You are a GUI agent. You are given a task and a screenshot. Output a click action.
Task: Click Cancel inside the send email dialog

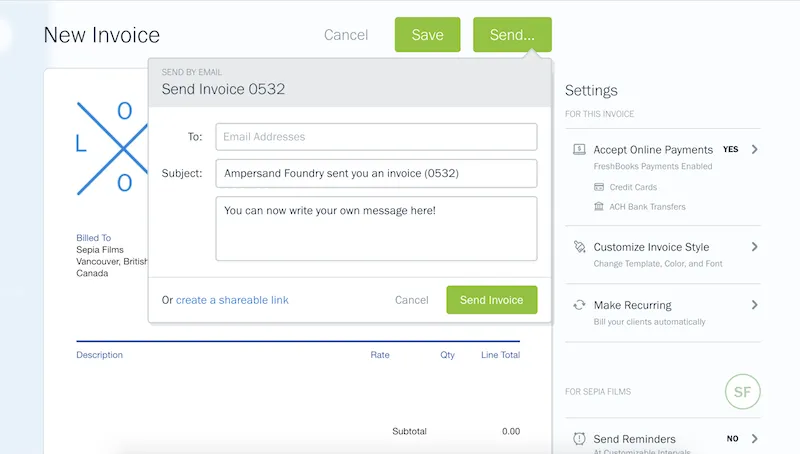pos(411,300)
